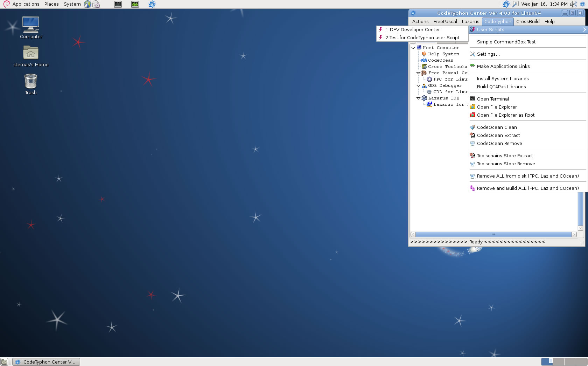588x366 pixels.
Task: Click the horizontal scrollbar right arrow
Action: tap(574, 234)
